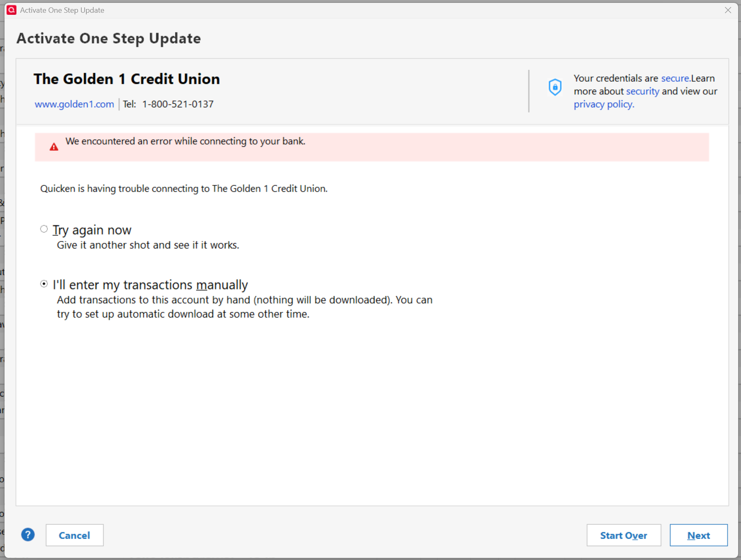
Task: Open the www.golden1.com link
Action: tap(74, 104)
